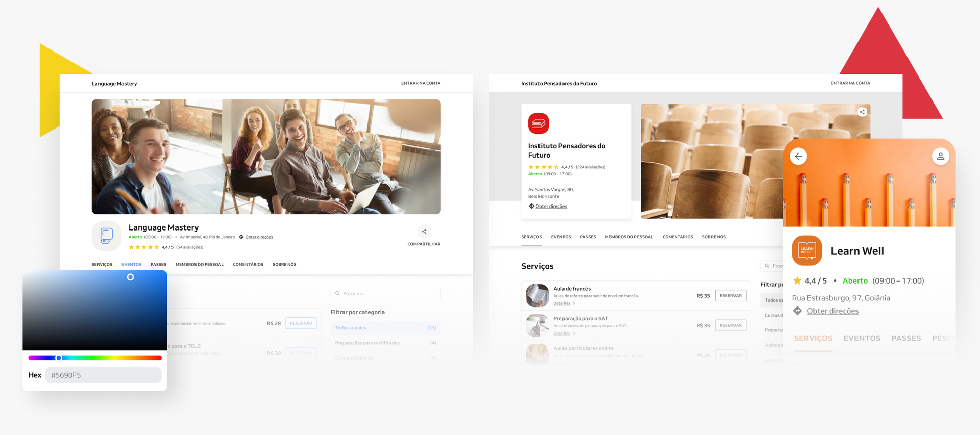
Task: Click the directions icon in the Instituto info card
Action: [531, 207]
